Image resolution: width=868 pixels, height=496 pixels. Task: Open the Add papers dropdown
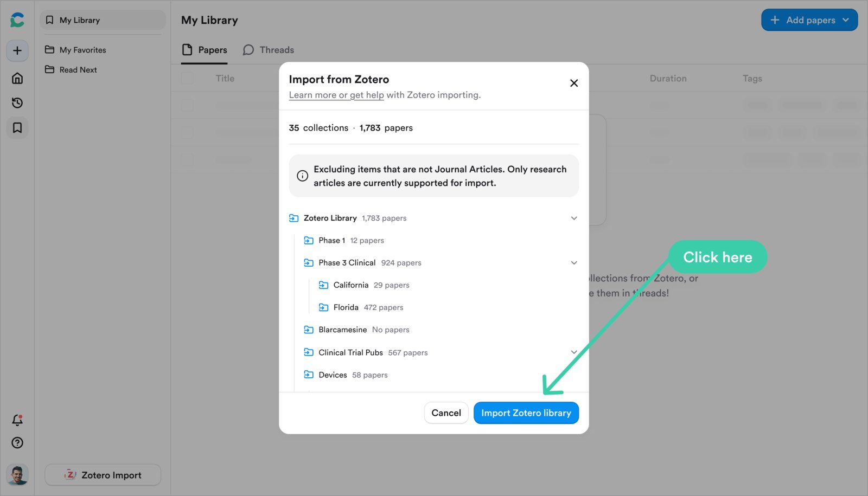(x=809, y=20)
